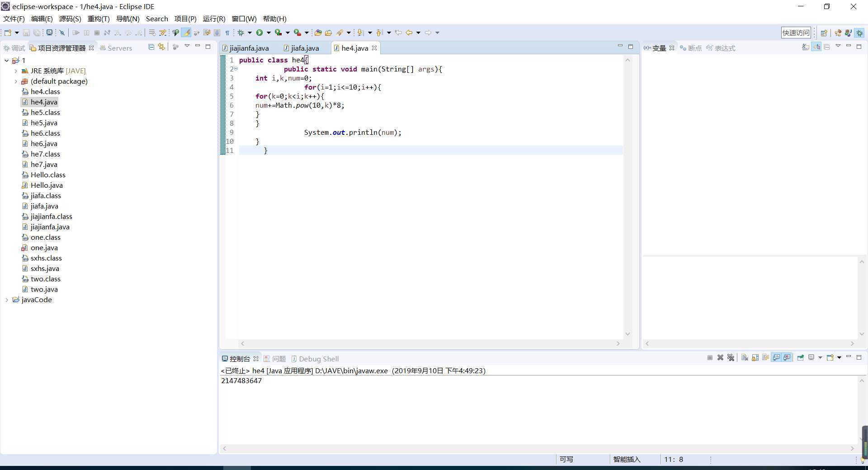This screenshot has width=868, height=470.
Task: Open the Debug dropdown arrow
Action: (x=250, y=33)
